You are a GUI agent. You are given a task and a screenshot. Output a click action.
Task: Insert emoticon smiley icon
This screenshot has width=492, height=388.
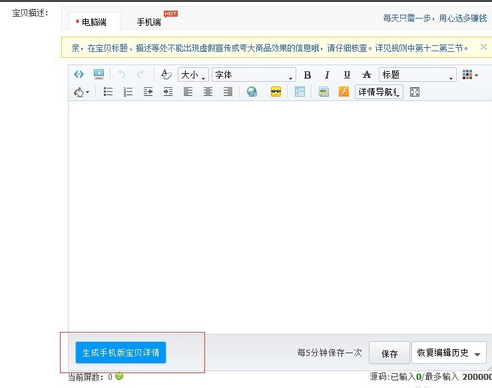pos(276,92)
